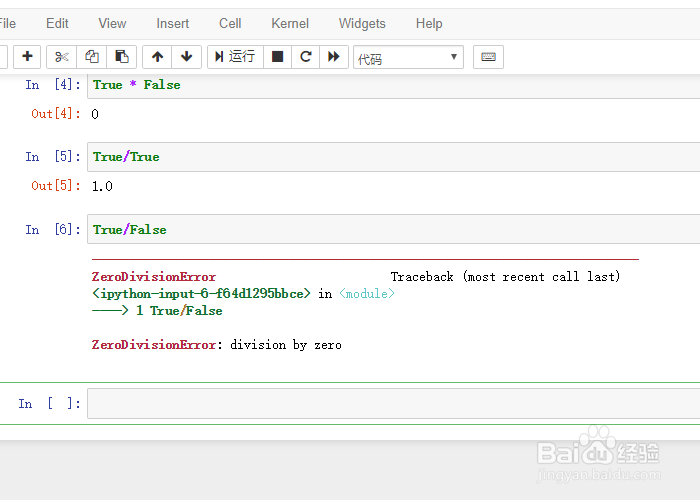Cut selected cells with scissors icon
Screen dimensions: 700x500
(62, 57)
